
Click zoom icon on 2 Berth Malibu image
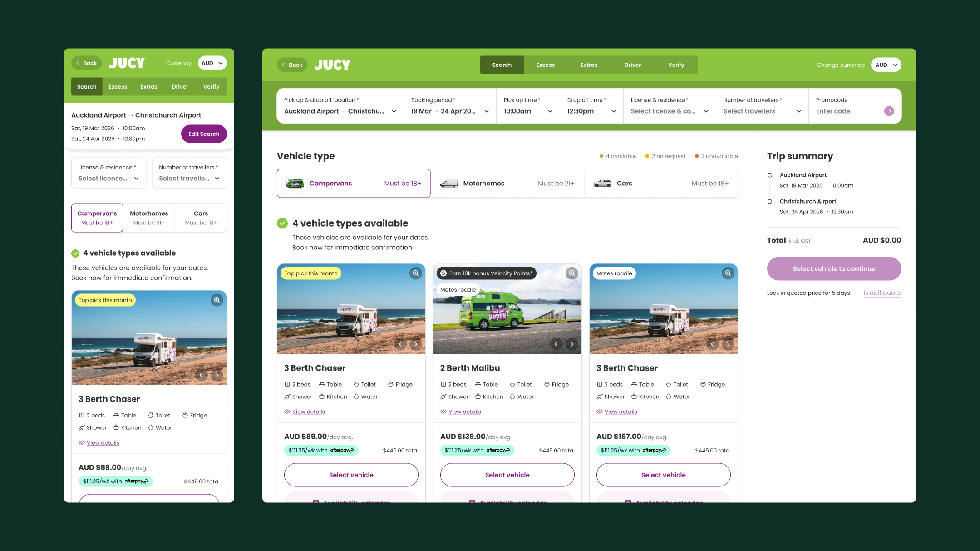click(571, 273)
